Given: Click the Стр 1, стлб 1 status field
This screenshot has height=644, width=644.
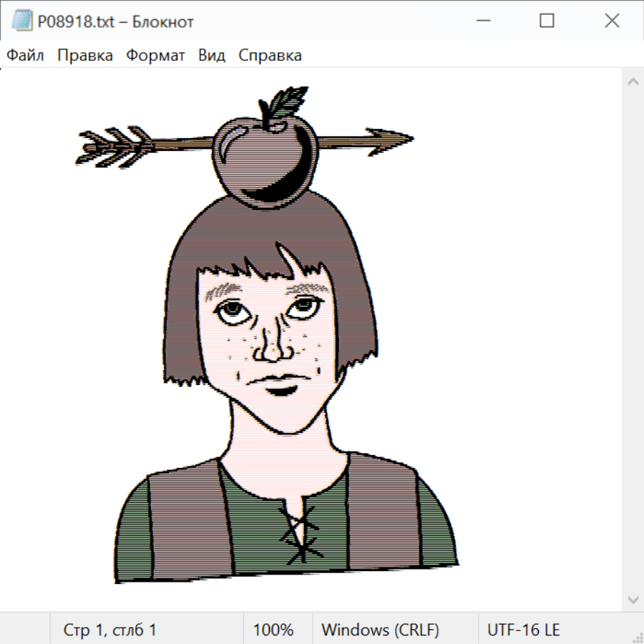Looking at the screenshot, I should (x=109, y=630).
